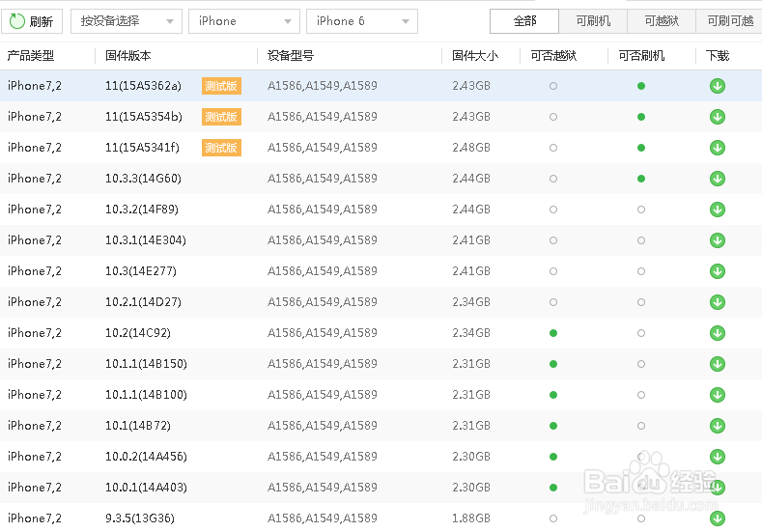
Task: Open the iPhone 6 model dropdown
Action: pyautogui.click(x=362, y=21)
